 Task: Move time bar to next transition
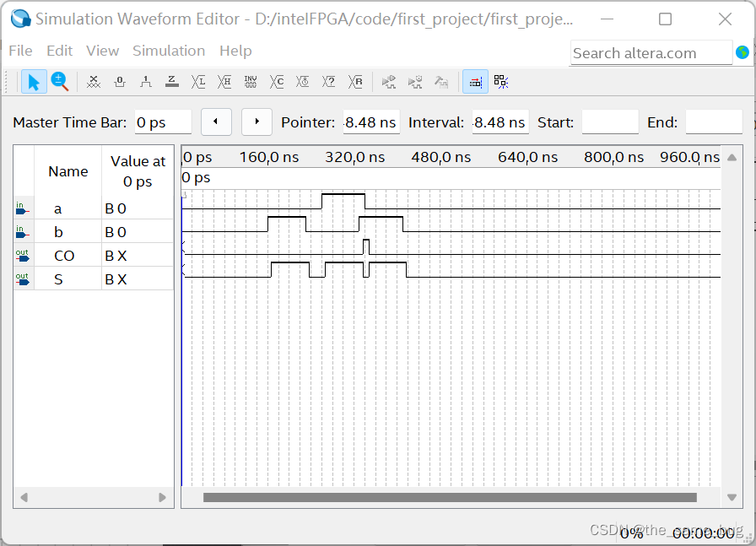[x=257, y=122]
